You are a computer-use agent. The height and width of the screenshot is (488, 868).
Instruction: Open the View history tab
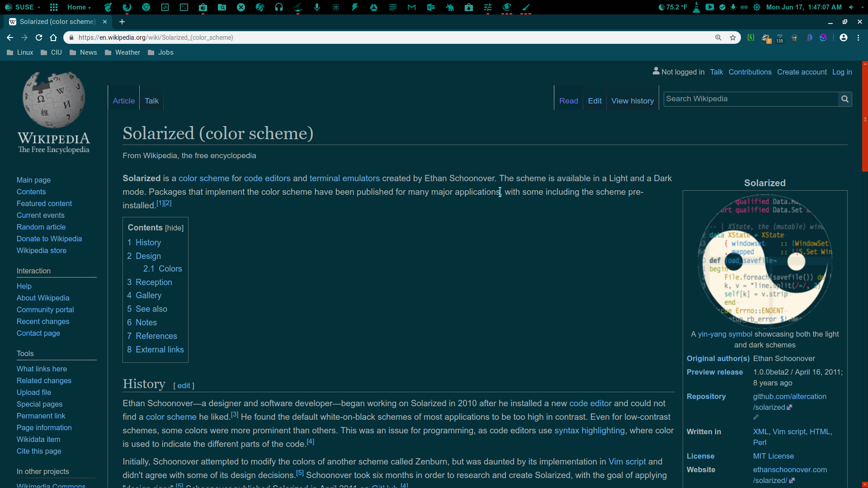[632, 101]
